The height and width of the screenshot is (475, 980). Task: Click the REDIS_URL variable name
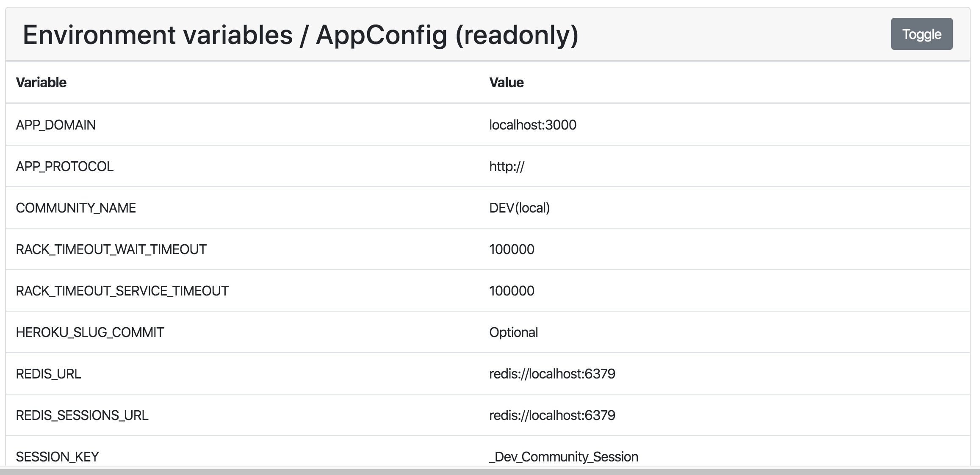(48, 374)
